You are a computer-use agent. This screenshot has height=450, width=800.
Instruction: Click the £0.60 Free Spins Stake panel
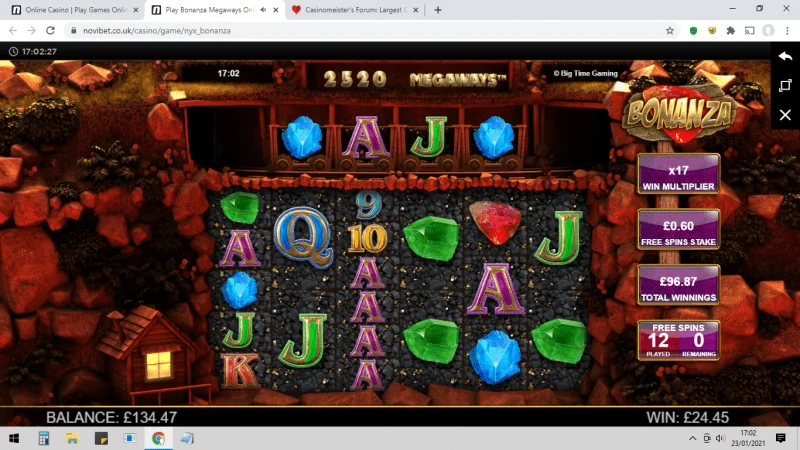coord(679,230)
